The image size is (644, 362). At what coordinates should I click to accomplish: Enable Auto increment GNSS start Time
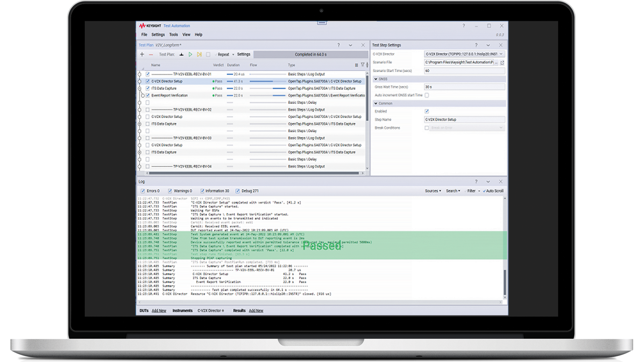pyautogui.click(x=427, y=95)
